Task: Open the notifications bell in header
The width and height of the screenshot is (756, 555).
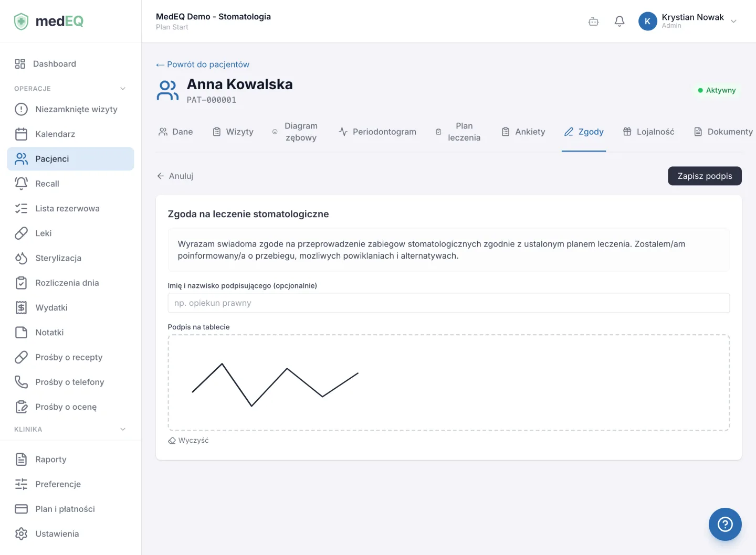Action: [619, 22]
